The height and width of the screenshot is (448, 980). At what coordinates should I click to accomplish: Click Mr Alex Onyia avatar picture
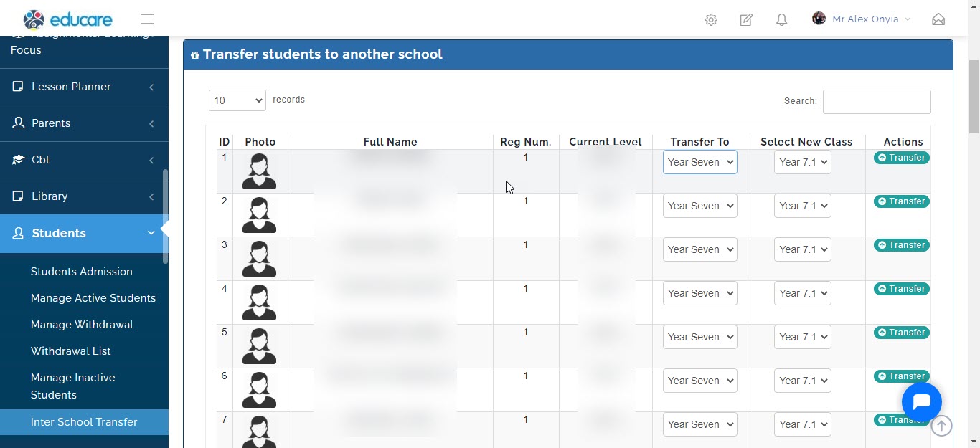[819, 19]
